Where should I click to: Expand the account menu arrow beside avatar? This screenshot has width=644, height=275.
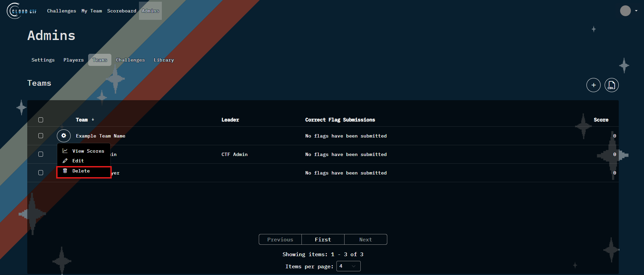coord(636,11)
